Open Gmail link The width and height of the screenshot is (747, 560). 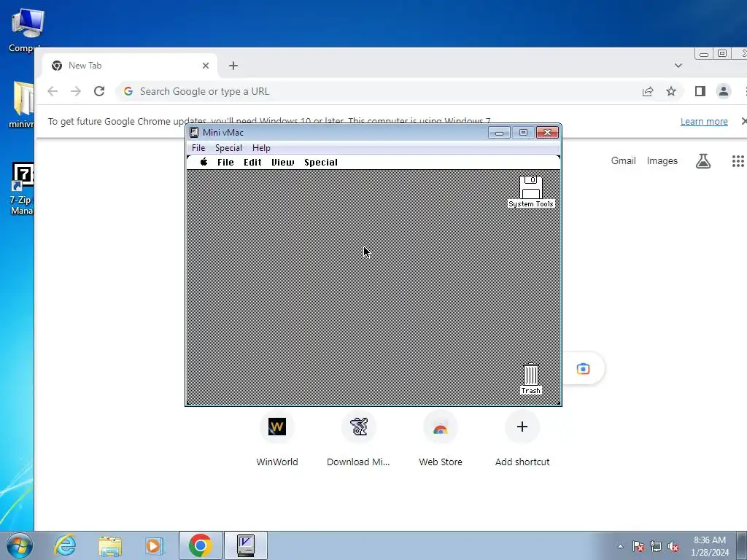pos(623,161)
